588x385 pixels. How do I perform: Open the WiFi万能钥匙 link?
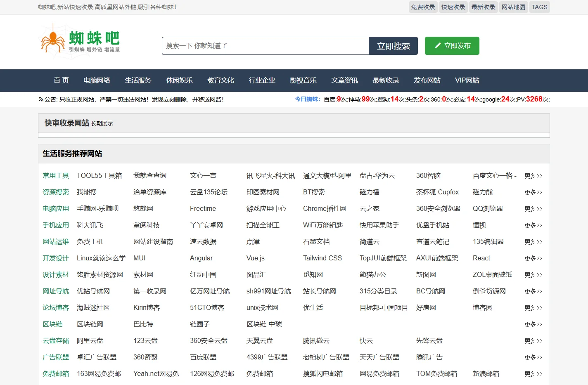[x=323, y=225]
